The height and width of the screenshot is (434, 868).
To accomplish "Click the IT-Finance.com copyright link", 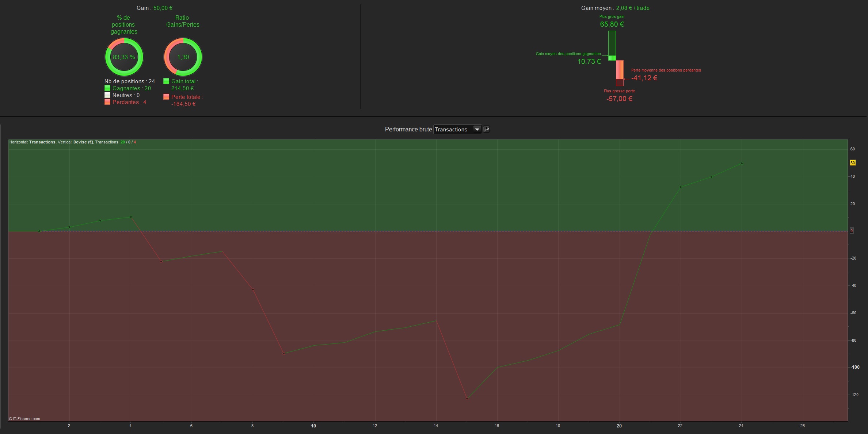I will 25,419.
